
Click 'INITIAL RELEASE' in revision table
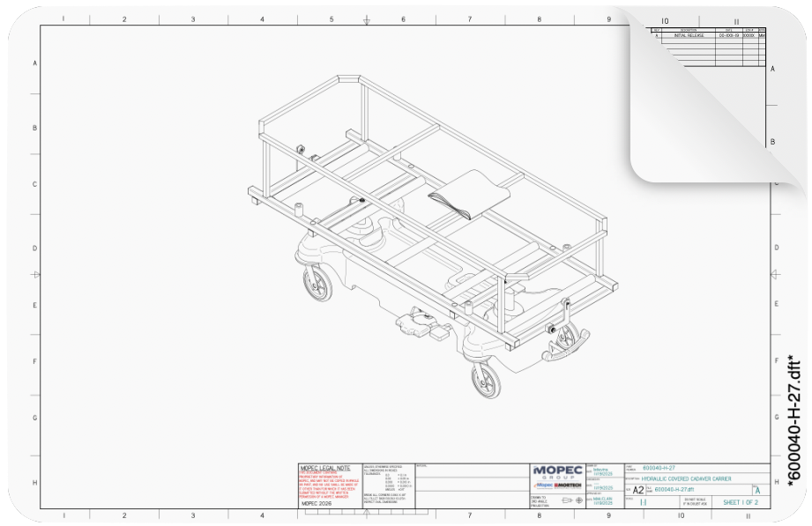689,36
